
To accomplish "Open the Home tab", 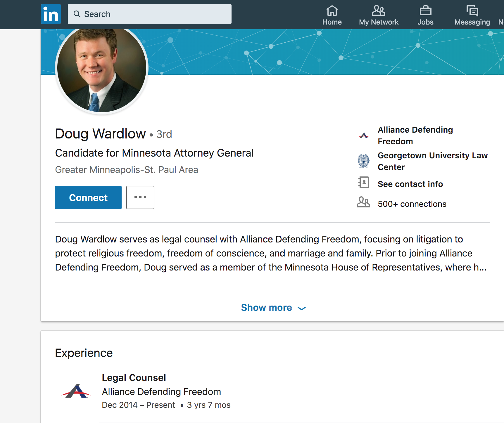I will coord(332,15).
